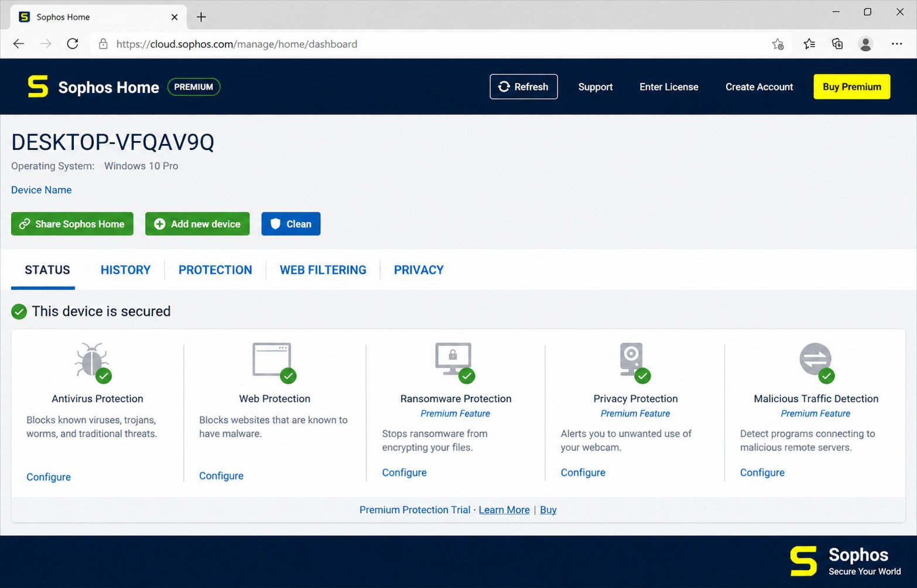Click the Share Sophos Home button

[72, 223]
